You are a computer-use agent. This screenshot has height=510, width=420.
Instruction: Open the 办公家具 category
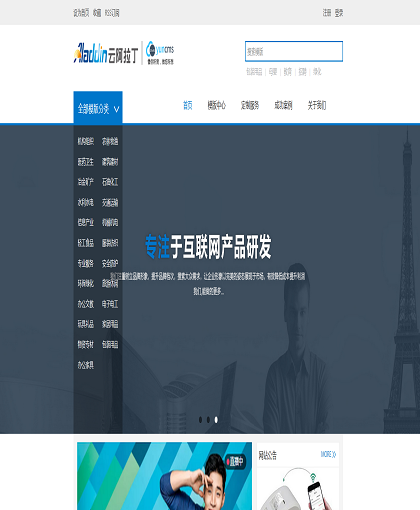(86, 365)
